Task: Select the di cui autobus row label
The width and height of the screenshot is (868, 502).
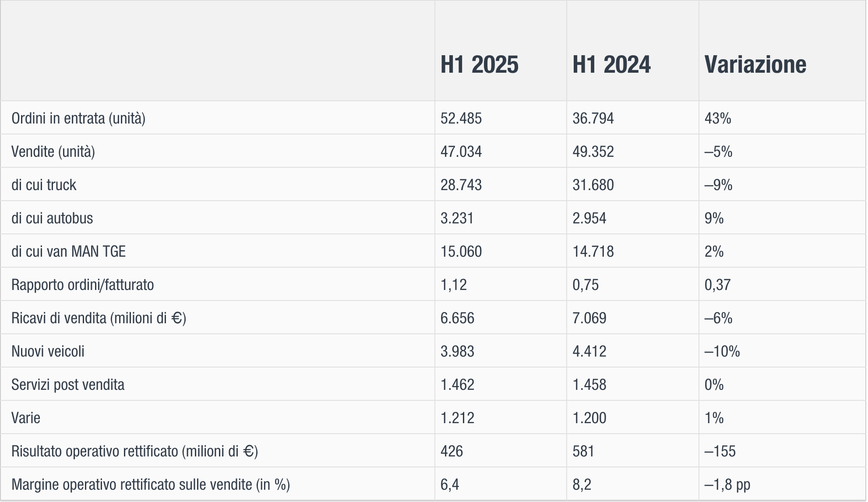Action: (x=52, y=218)
